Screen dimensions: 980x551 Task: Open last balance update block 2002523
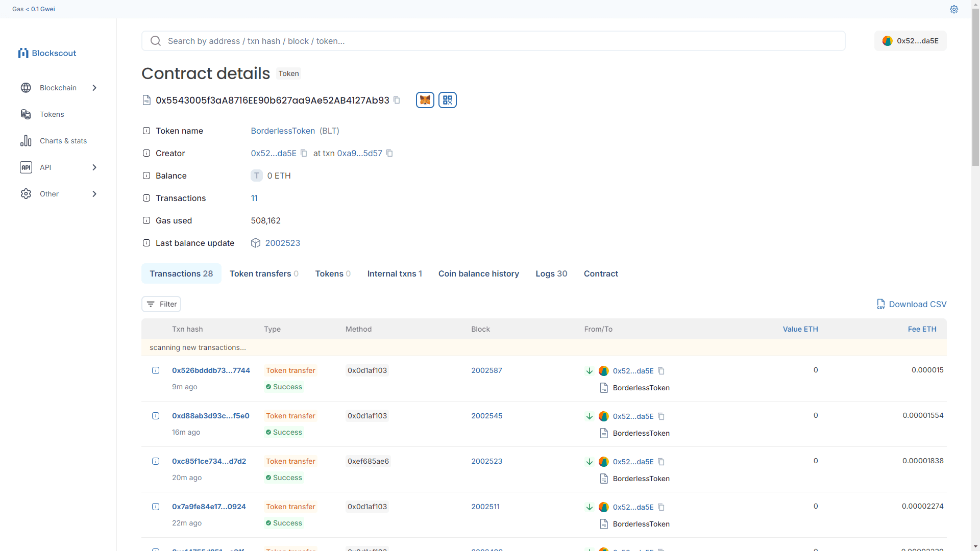[282, 243]
